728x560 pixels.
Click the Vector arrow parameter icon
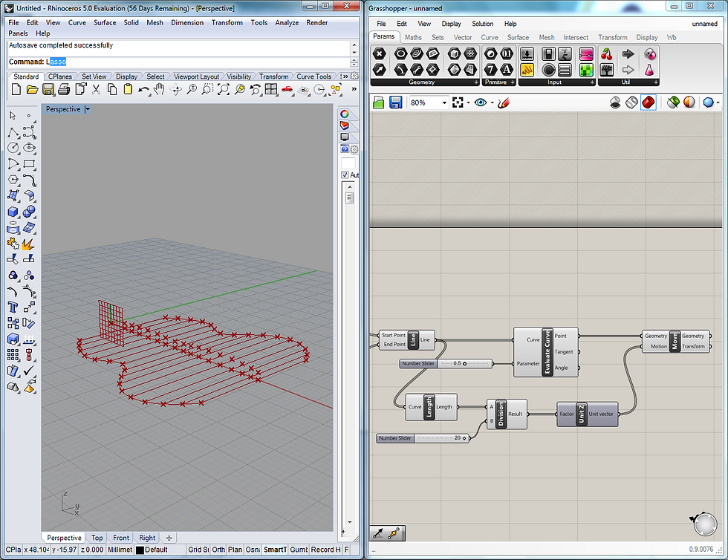point(380,70)
